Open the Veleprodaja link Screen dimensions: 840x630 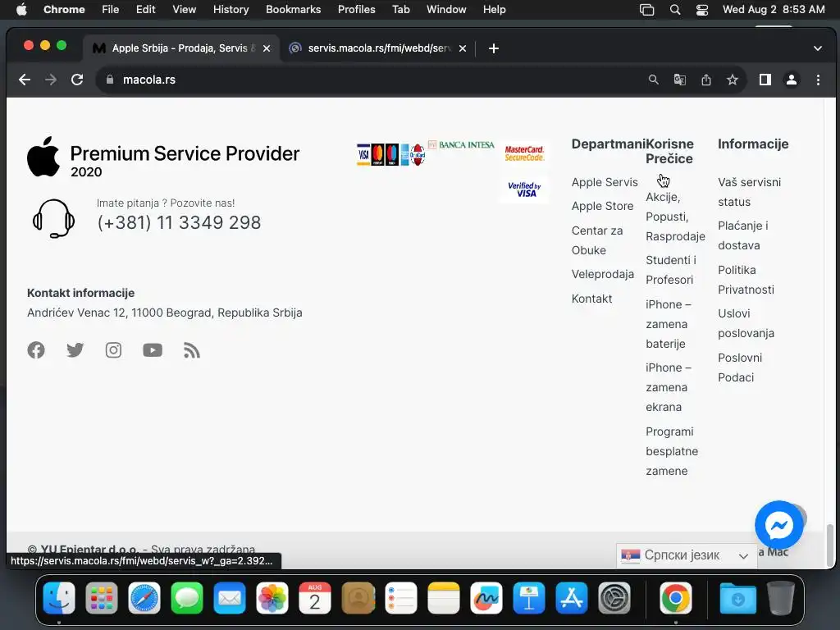[x=603, y=274]
